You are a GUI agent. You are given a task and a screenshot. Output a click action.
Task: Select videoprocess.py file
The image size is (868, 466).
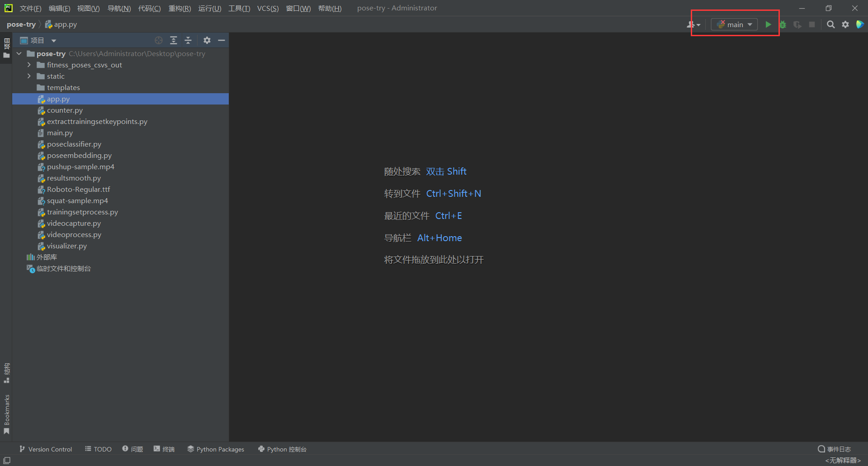[x=74, y=234]
